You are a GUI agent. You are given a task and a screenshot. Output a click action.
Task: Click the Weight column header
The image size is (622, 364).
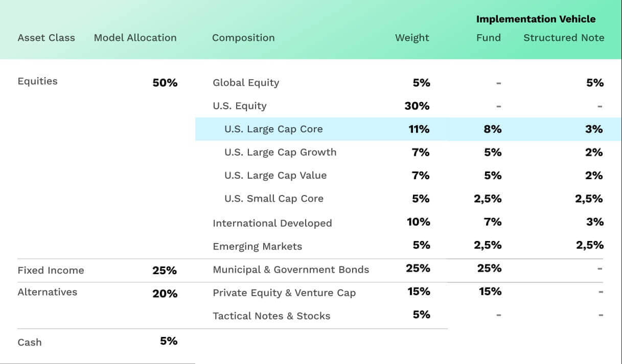click(412, 38)
